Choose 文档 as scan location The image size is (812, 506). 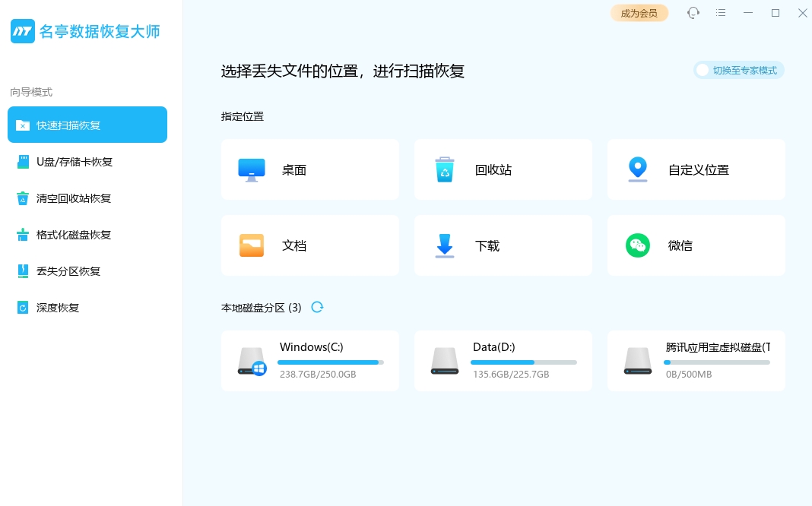pos(309,245)
